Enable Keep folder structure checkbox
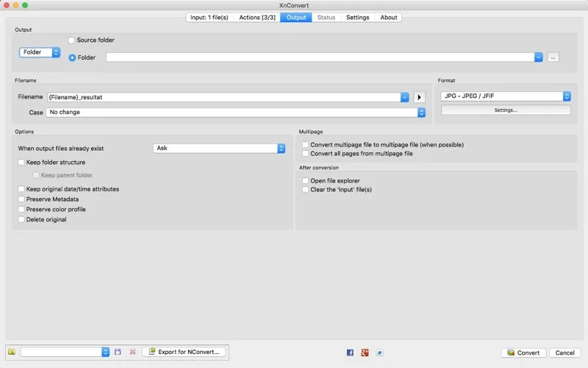The image size is (588, 368). [x=21, y=163]
